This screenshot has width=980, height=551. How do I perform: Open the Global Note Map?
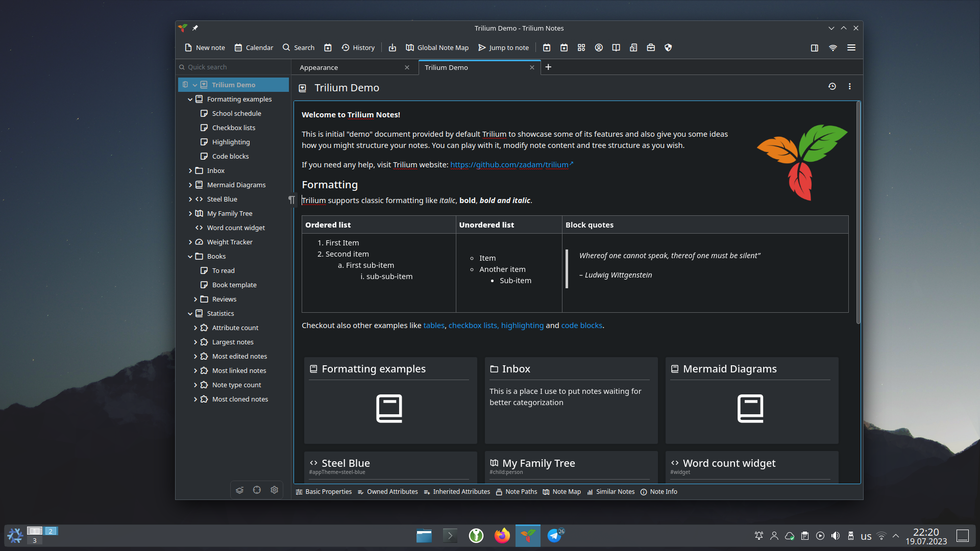pos(437,47)
